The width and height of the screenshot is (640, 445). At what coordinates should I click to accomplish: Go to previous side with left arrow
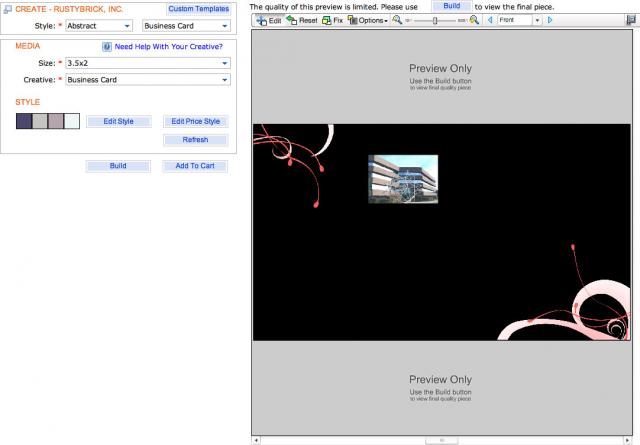coord(490,20)
